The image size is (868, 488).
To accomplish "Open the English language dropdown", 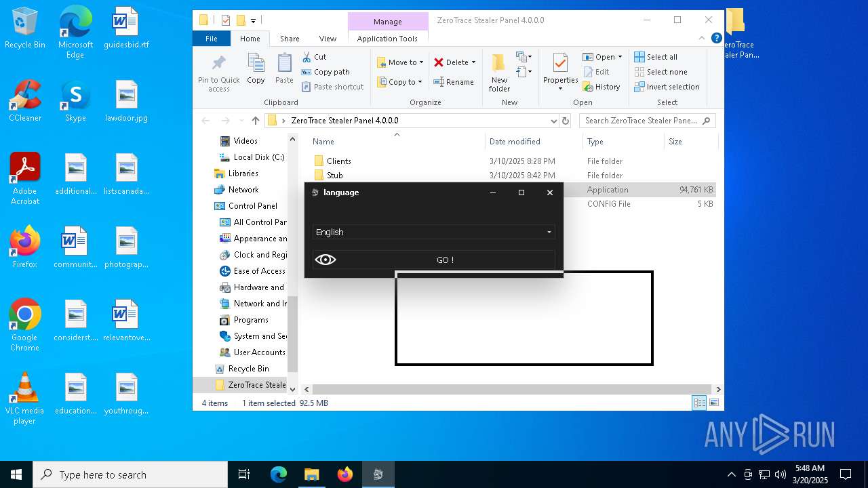I will 433,232.
